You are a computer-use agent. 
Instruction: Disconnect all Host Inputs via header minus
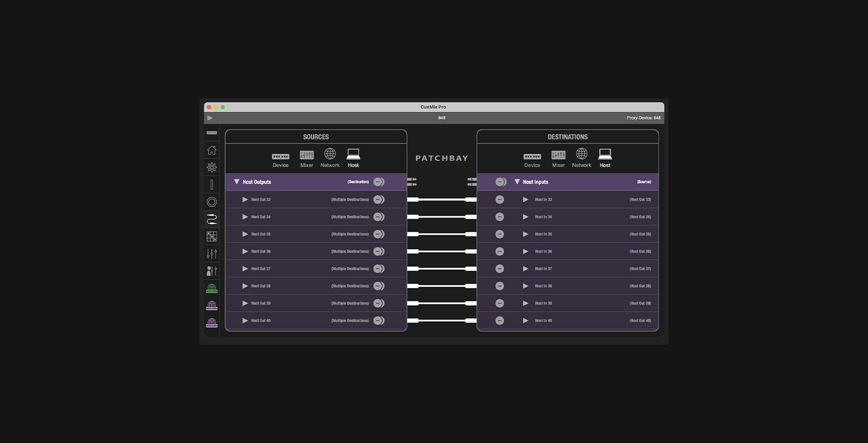501,182
